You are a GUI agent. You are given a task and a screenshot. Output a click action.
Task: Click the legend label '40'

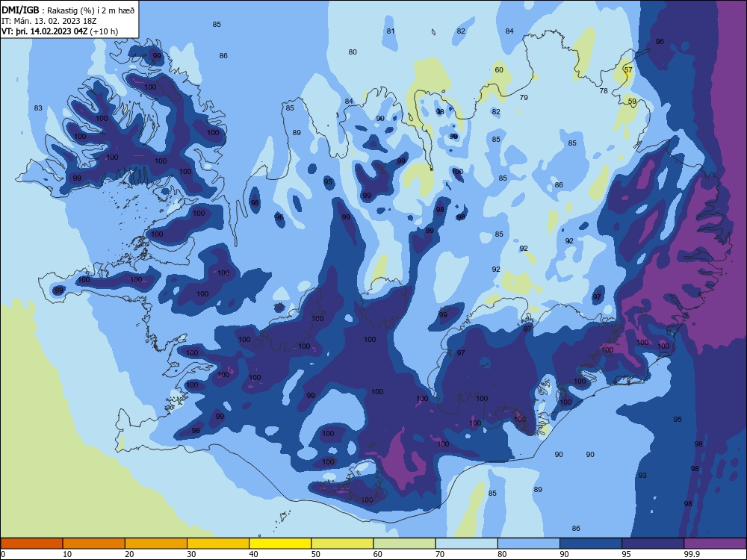pyautogui.click(x=254, y=554)
